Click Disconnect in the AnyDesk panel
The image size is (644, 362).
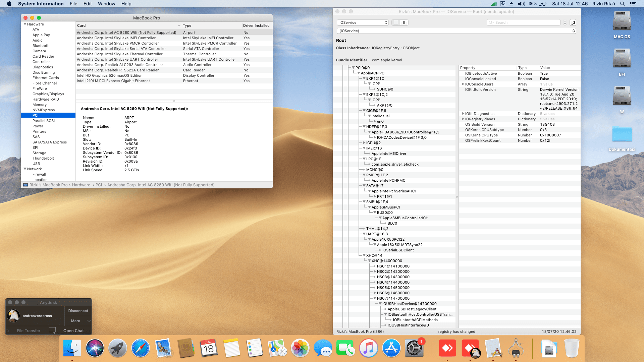click(78, 311)
